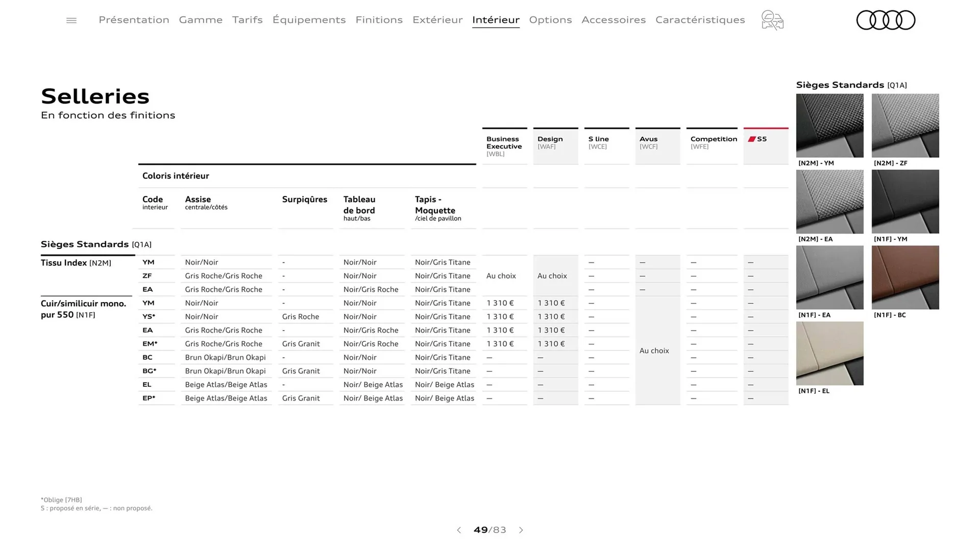This screenshot has width=980, height=551.
Task: Click the Assise centrale/côtés column heading
Action: click(206, 203)
